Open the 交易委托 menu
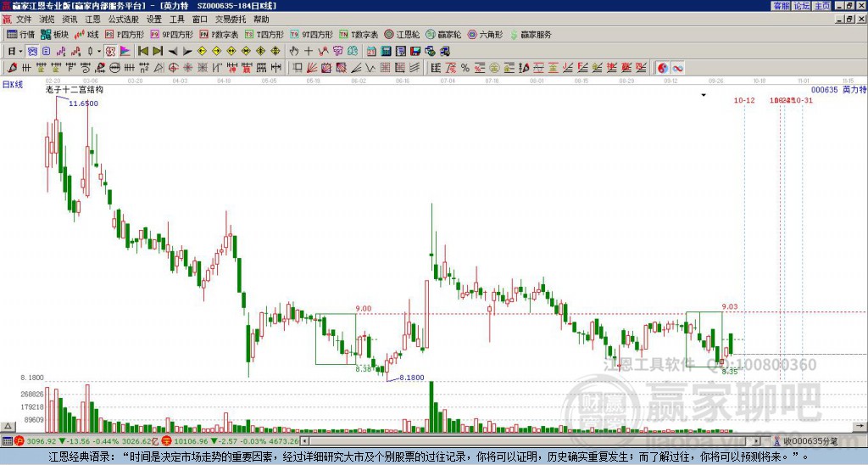The width and height of the screenshot is (868, 465). coord(231,20)
